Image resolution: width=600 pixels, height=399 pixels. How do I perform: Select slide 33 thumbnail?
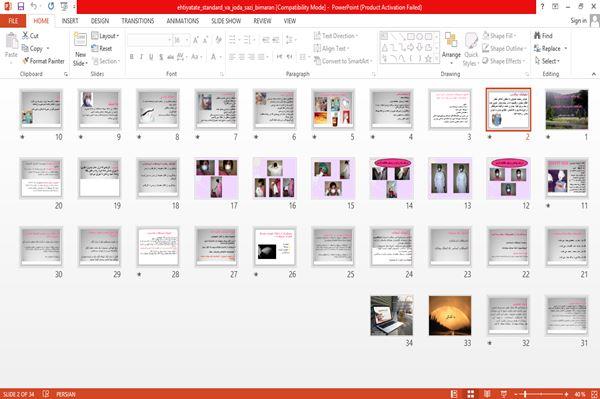(450, 316)
